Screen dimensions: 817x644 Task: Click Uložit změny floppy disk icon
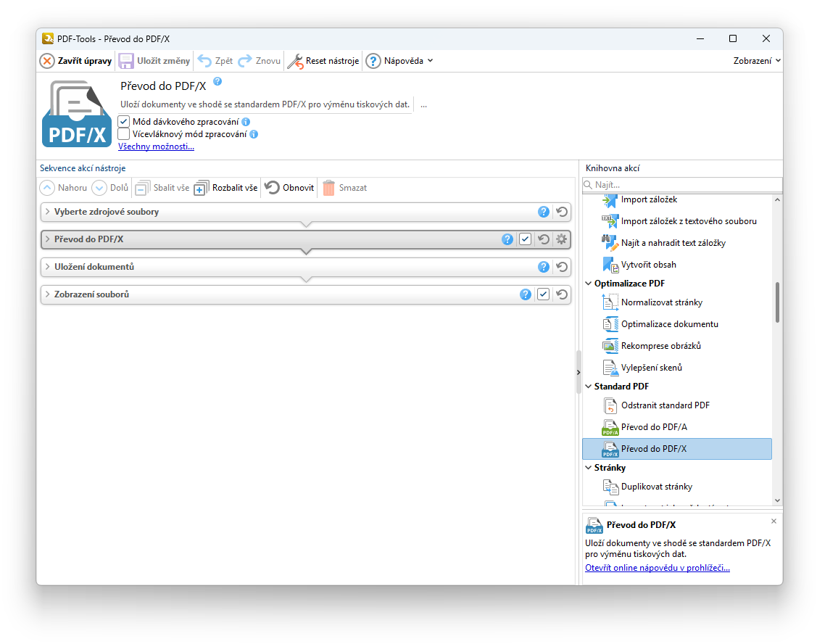click(126, 61)
